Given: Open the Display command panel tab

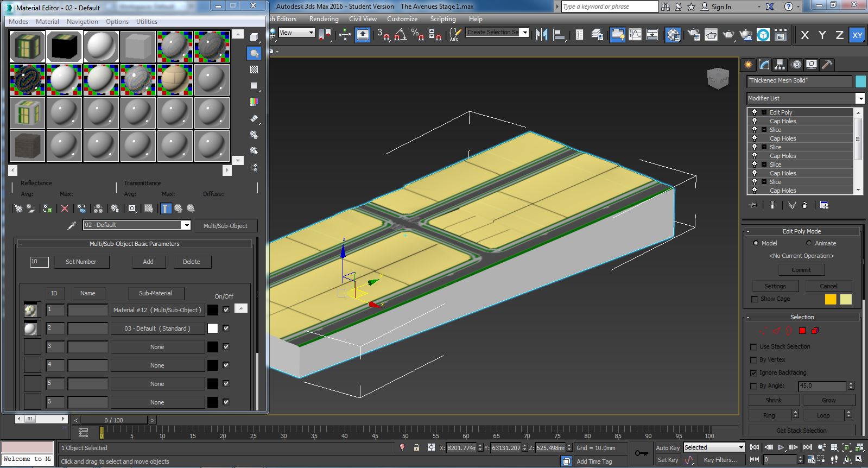Looking at the screenshot, I should coord(812,65).
